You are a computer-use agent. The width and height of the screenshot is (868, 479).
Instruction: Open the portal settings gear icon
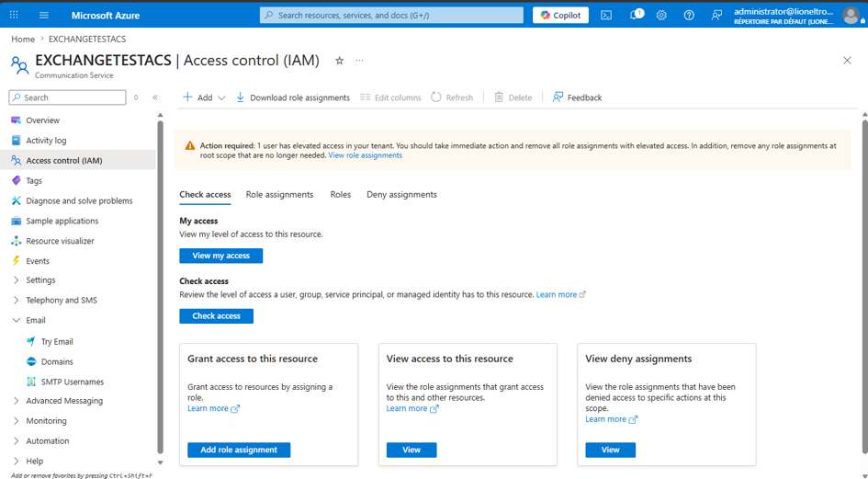click(661, 16)
